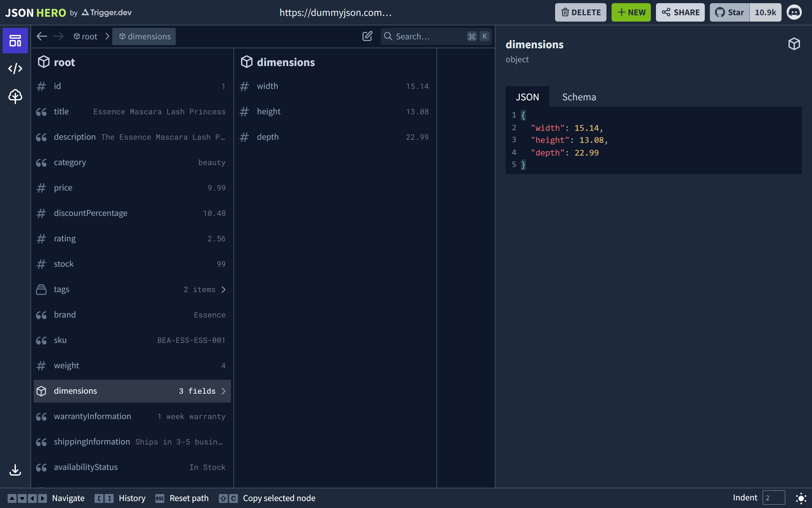Expand the dimensions row chevron
812x508 pixels.
pos(224,391)
